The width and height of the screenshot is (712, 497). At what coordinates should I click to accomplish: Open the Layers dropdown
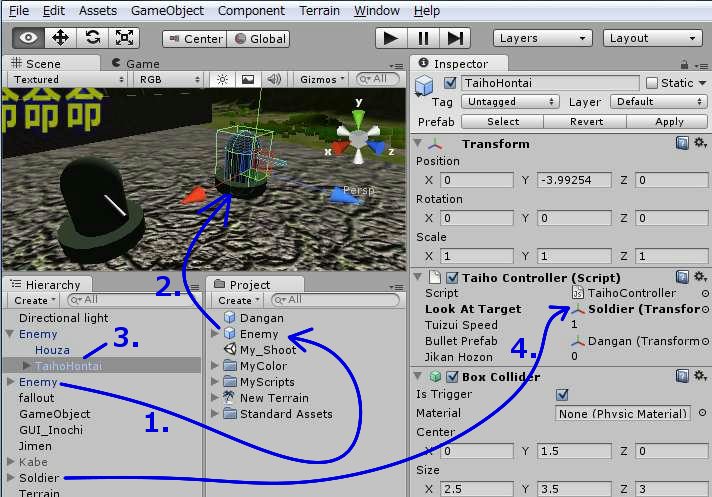tap(543, 38)
